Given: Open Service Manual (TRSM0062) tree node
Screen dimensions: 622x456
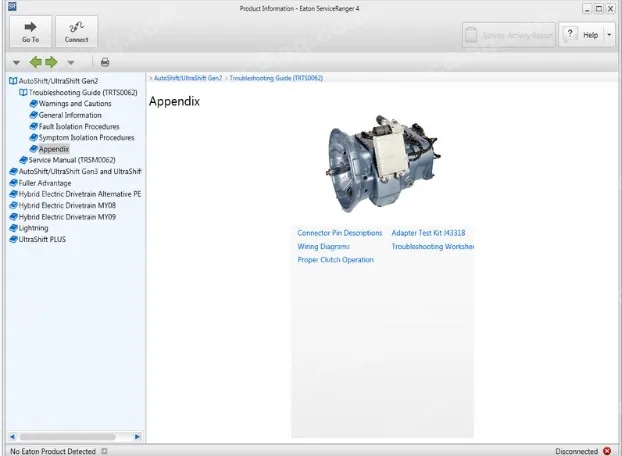Looking at the screenshot, I should pyautogui.click(x=67, y=160).
